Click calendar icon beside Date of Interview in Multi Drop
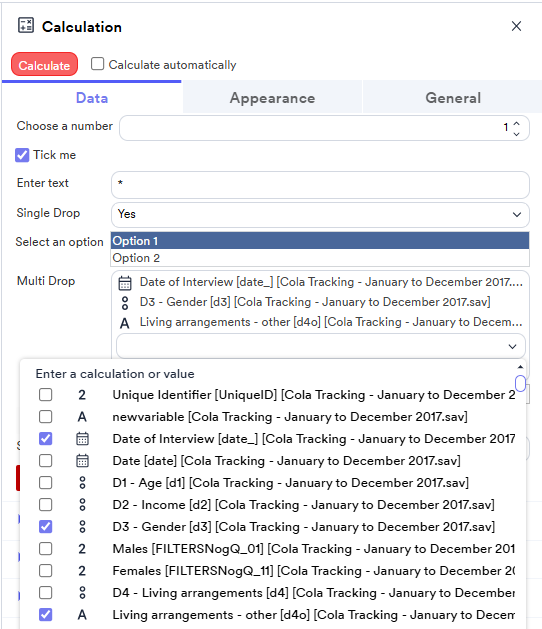542x629 pixels. tap(125, 283)
